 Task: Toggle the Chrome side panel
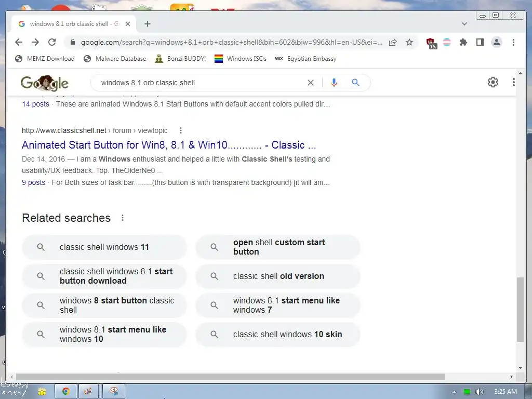coord(480,42)
